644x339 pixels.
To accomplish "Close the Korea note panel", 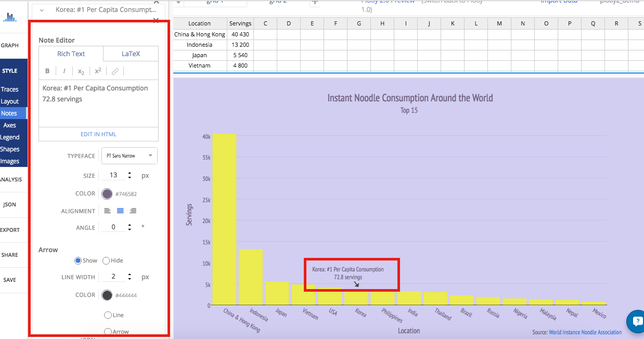I will [x=156, y=20].
